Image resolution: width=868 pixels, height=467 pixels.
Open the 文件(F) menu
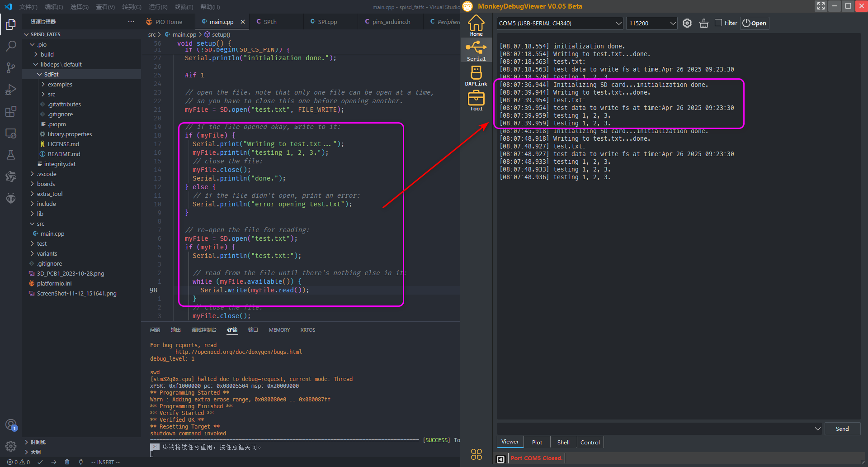(x=28, y=7)
